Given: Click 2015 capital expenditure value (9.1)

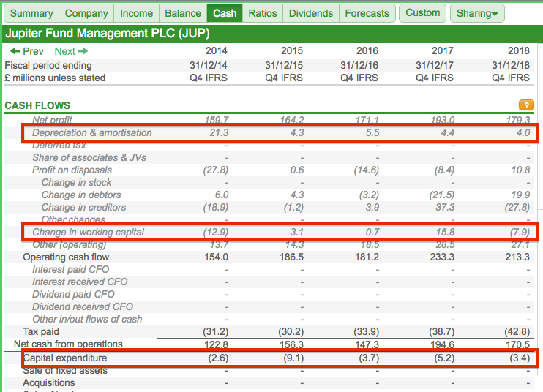Looking at the screenshot, I should tap(293, 358).
